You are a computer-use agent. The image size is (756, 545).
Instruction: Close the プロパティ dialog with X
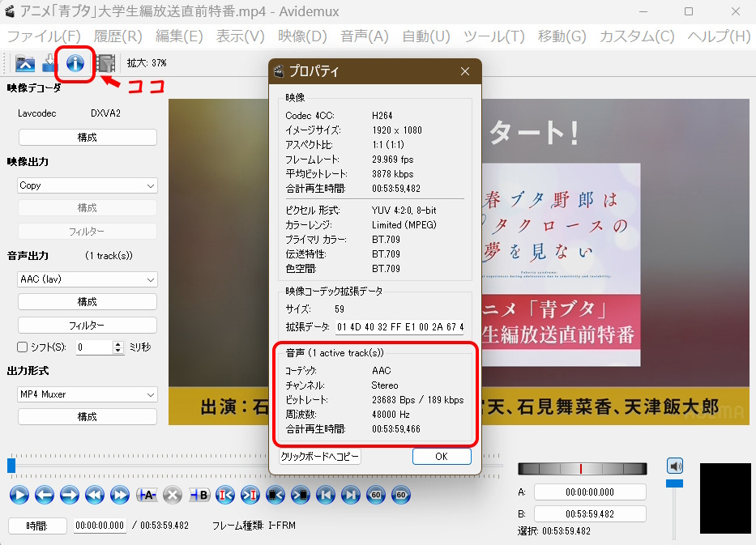465,71
